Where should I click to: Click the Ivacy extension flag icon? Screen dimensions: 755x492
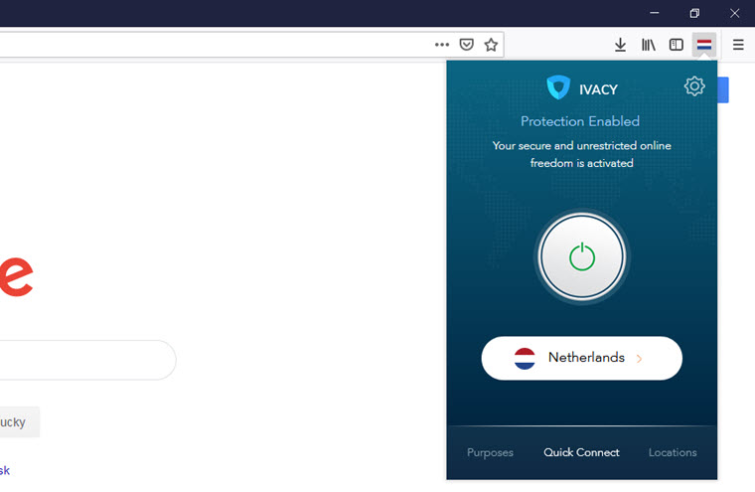(704, 45)
